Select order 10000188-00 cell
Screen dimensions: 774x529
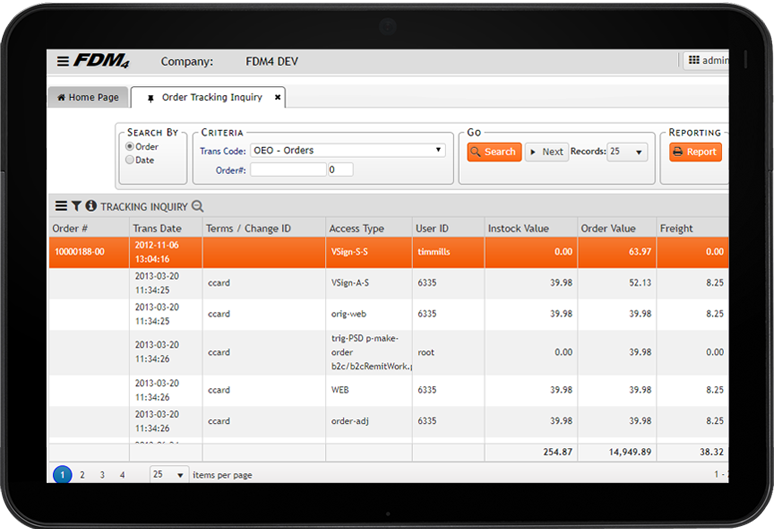pos(89,252)
